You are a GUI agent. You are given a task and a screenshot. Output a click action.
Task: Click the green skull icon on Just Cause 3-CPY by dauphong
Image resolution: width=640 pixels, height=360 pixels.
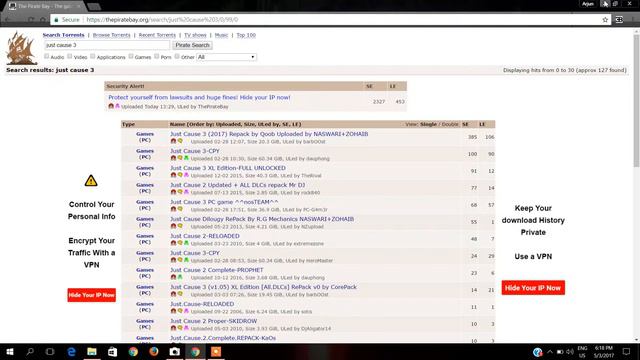186,158
